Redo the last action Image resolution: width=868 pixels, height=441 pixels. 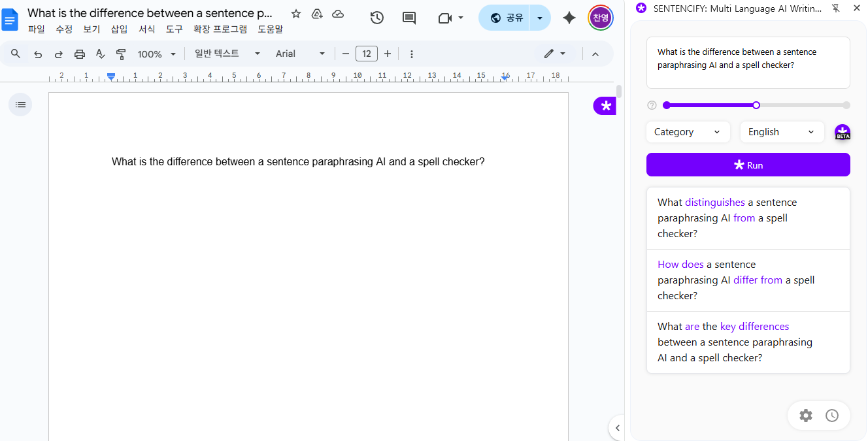click(59, 54)
